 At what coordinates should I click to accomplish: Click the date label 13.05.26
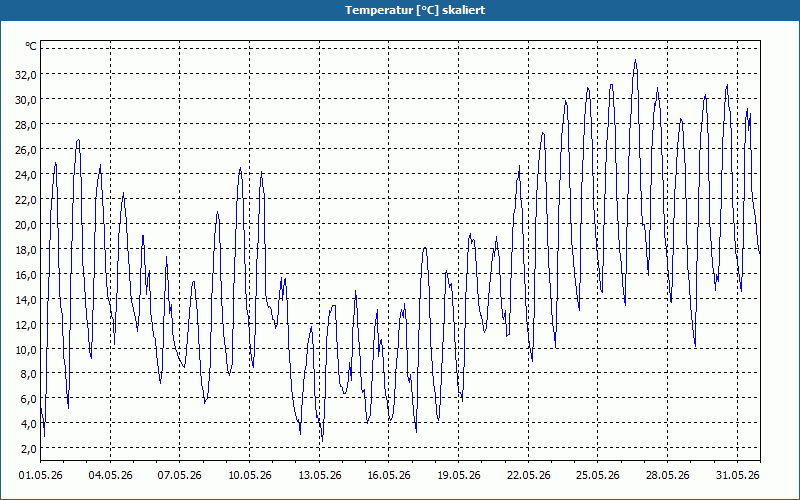(319, 475)
